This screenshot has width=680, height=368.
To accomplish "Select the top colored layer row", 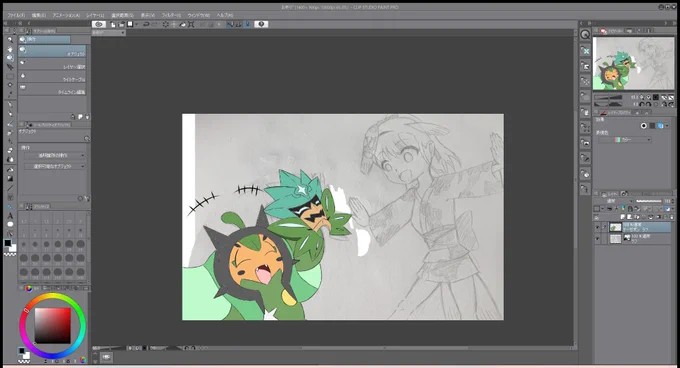I will 634,227.
